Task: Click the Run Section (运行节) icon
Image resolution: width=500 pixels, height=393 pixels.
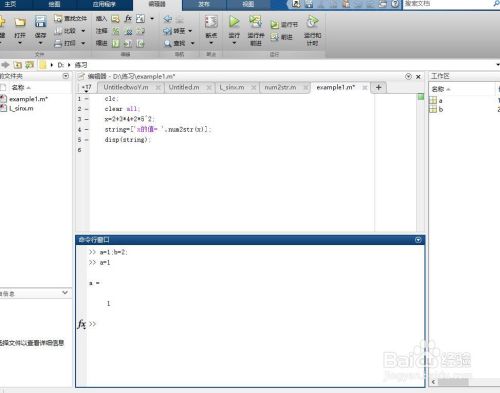Action: (275, 25)
